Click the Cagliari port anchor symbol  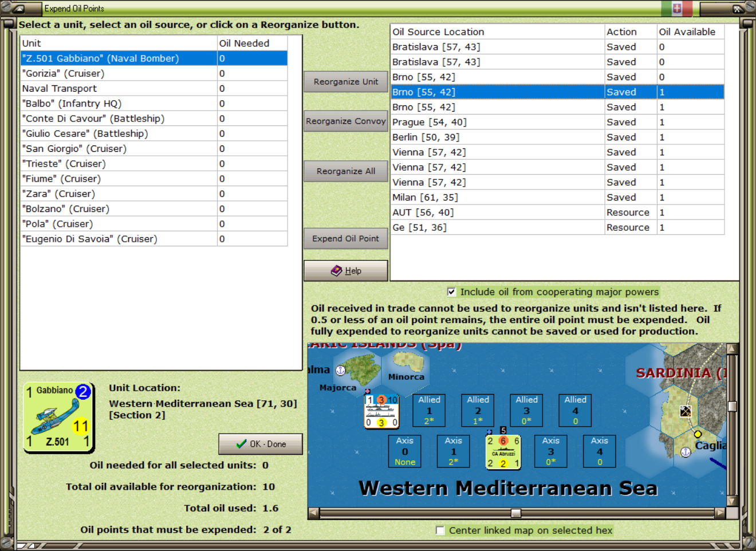click(x=686, y=452)
